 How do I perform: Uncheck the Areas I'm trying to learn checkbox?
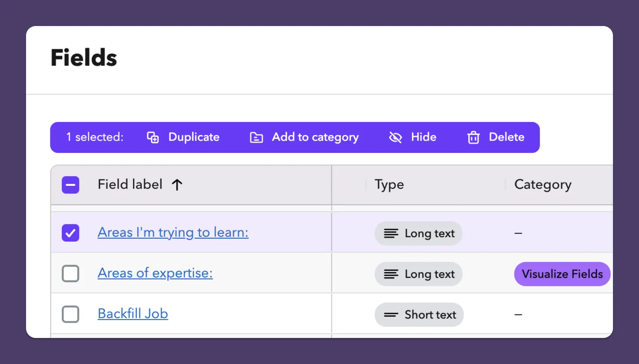(70, 233)
